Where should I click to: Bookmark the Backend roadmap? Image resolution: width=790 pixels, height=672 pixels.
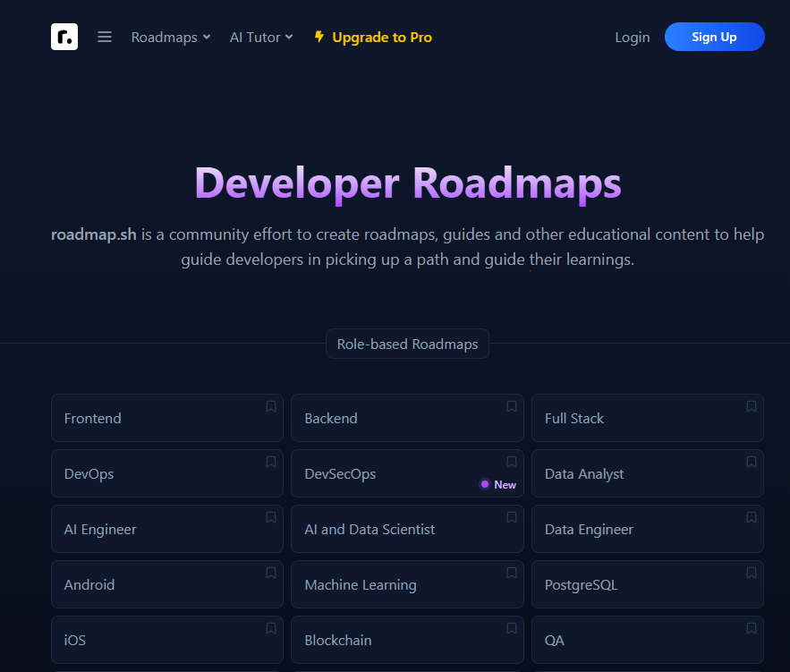(x=512, y=406)
